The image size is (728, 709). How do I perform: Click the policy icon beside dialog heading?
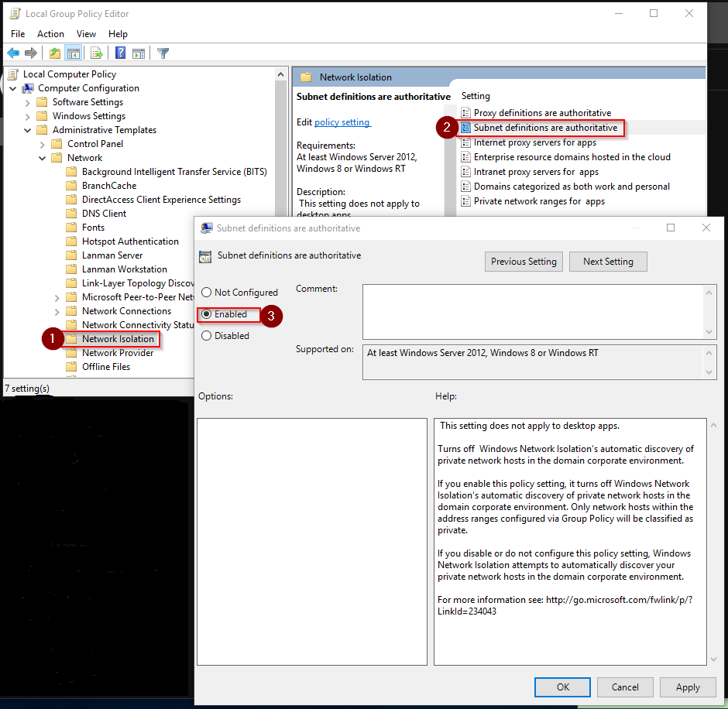tap(205, 257)
